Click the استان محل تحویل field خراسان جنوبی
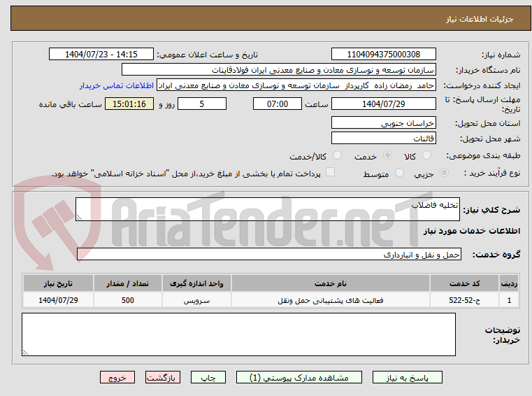Image resolution: width=532 pixels, height=396 pixels. pos(383,122)
